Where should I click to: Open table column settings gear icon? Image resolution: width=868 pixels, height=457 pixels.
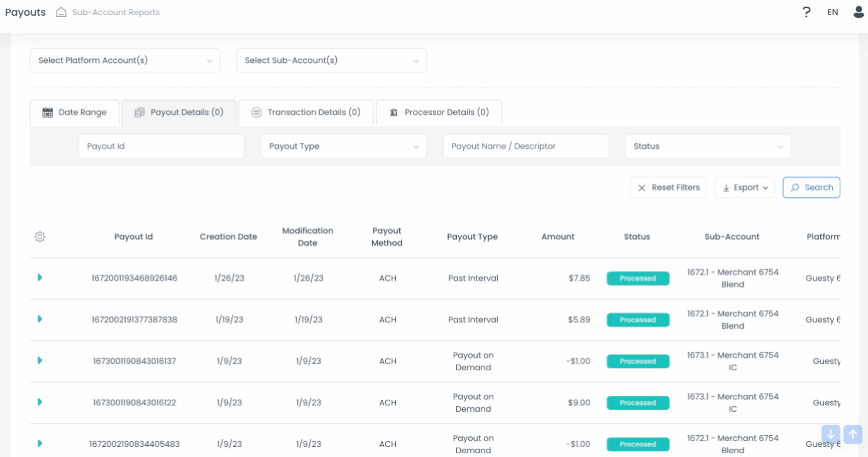[40, 237]
